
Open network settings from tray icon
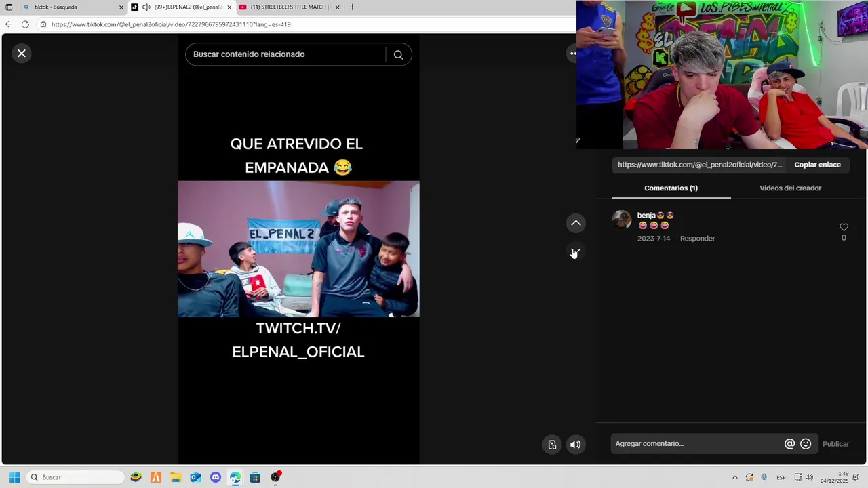798,477
